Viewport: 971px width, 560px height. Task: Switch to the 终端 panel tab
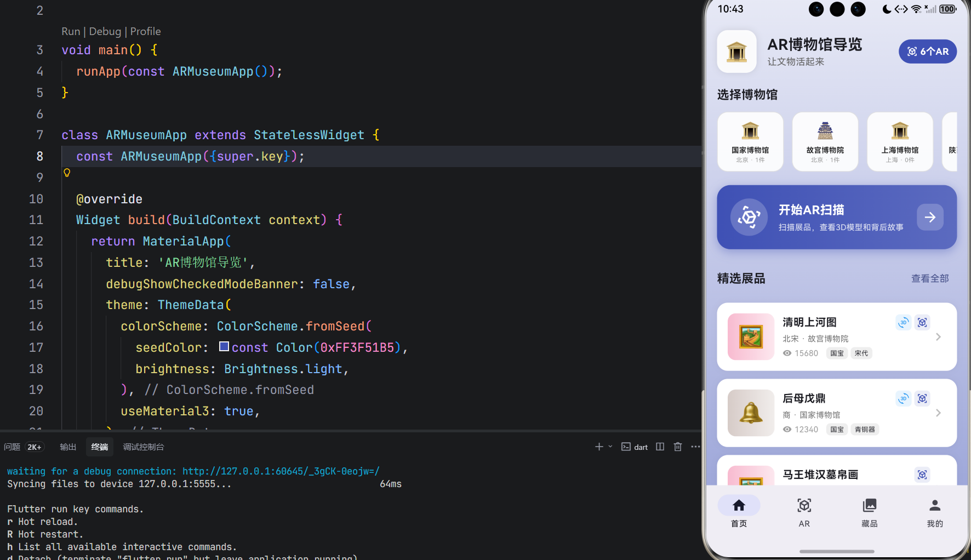[x=100, y=447]
